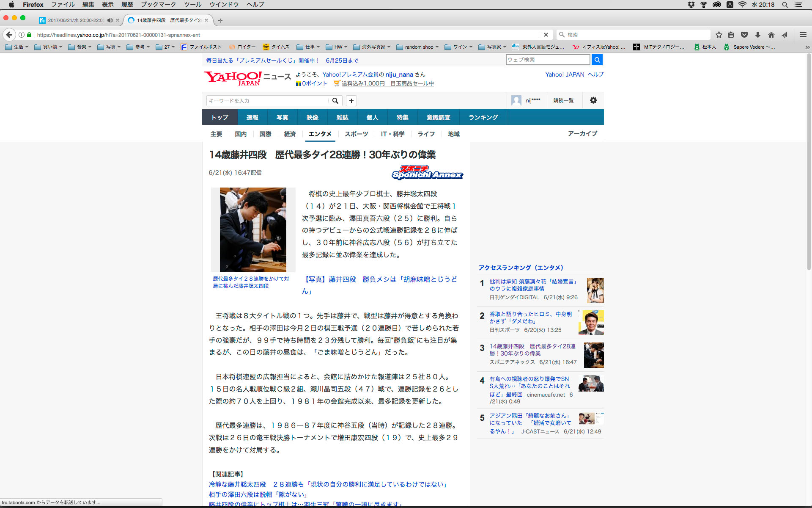The height and width of the screenshot is (508, 812).
Task: Click the article photo of 藤井聡太四段
Action: coord(252,229)
